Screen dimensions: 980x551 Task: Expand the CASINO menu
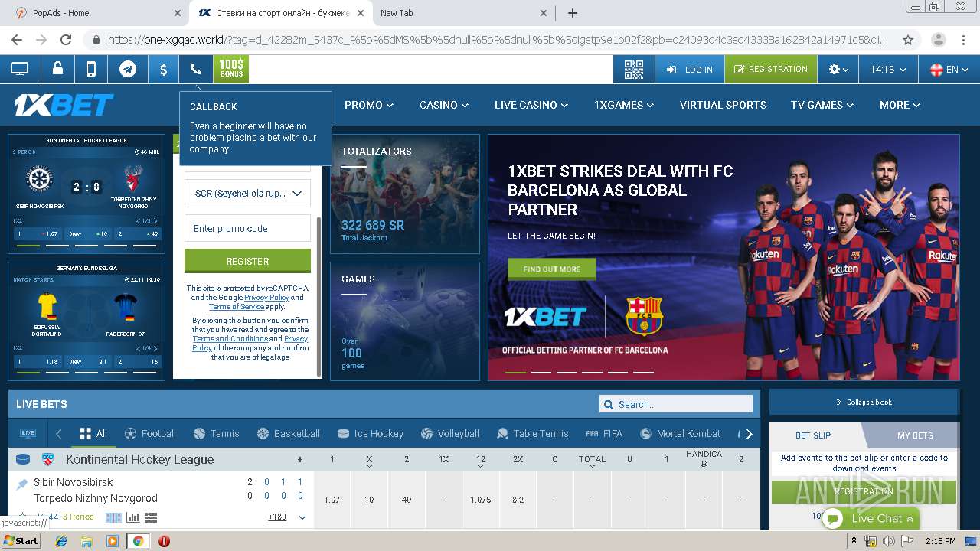pos(444,105)
